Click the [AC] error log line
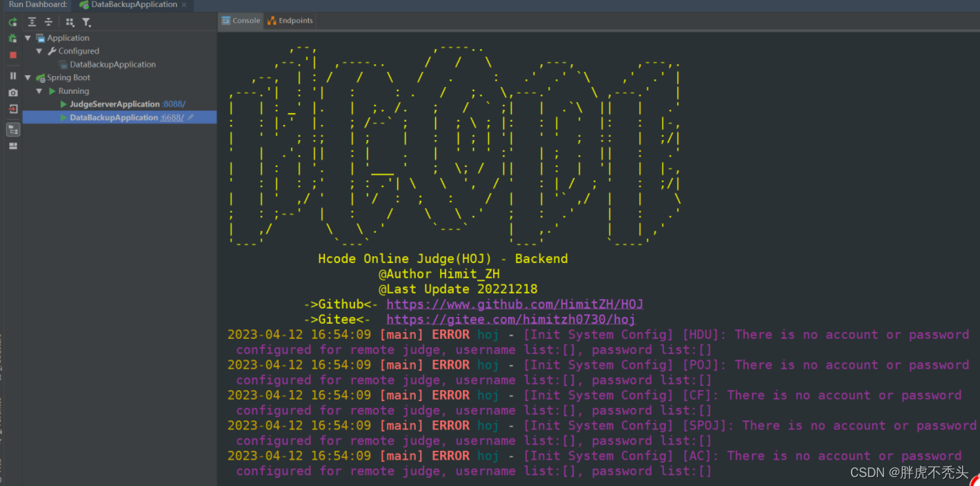 click(x=594, y=464)
